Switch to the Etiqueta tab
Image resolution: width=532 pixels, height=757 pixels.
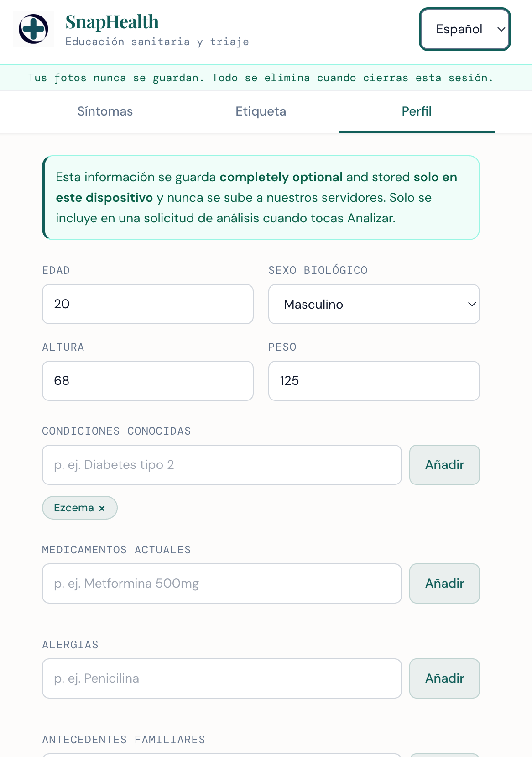click(x=261, y=111)
